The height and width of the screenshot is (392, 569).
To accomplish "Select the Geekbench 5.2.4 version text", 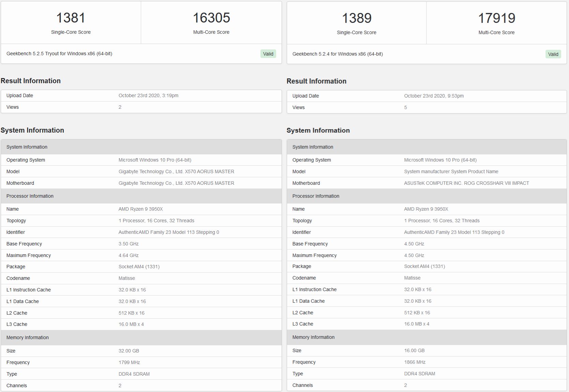I will tap(338, 54).
